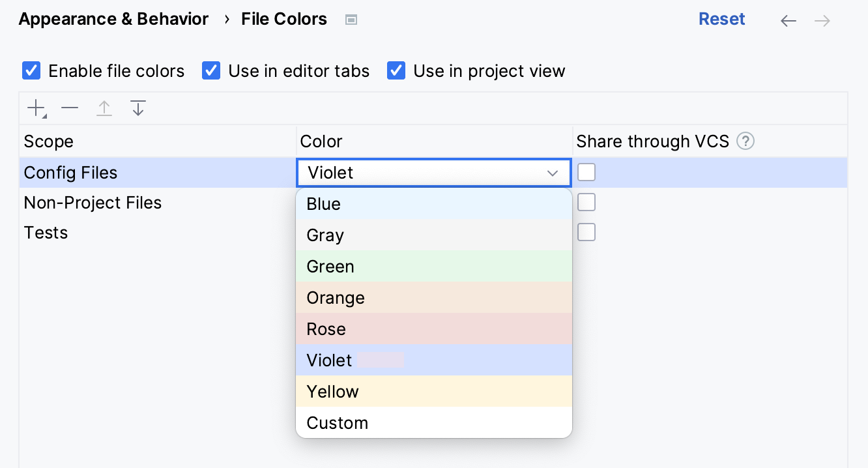Click the settings marker icon beside File Colors
The image size is (868, 468).
[351, 20]
